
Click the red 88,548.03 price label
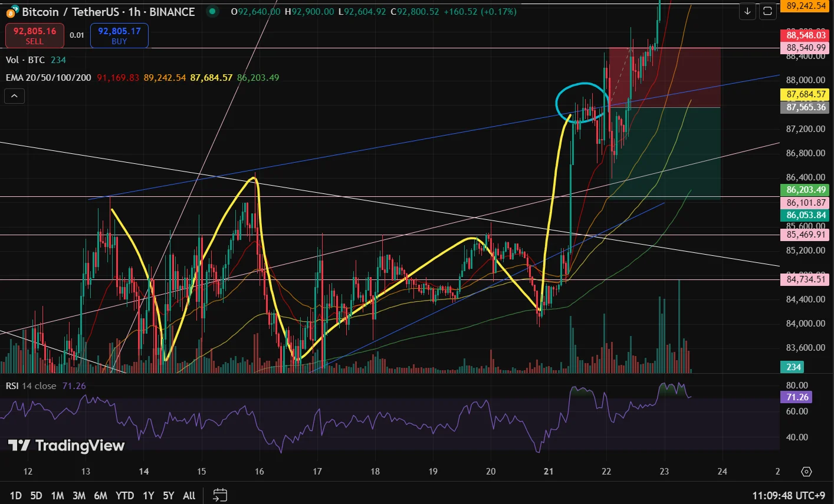tap(806, 35)
